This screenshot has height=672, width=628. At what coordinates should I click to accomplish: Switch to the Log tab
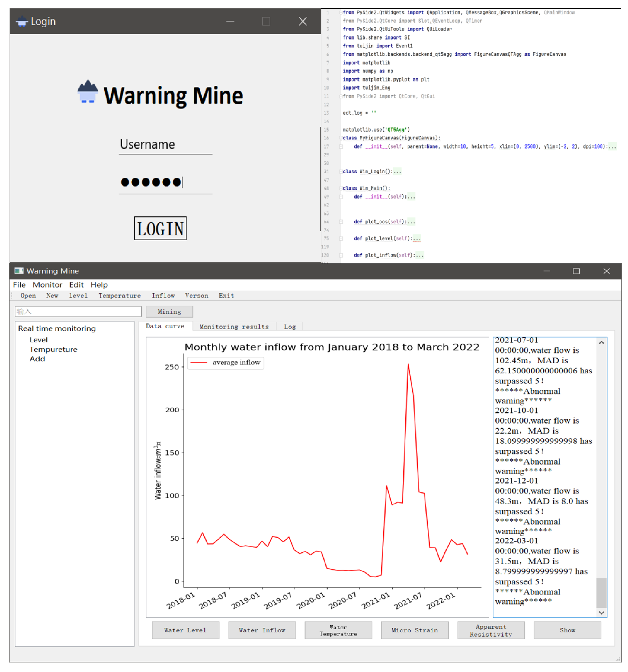tap(290, 327)
